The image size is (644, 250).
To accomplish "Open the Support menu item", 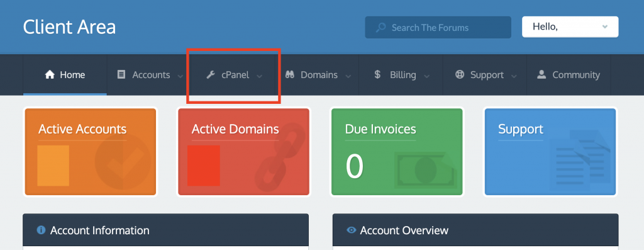I will (485, 75).
